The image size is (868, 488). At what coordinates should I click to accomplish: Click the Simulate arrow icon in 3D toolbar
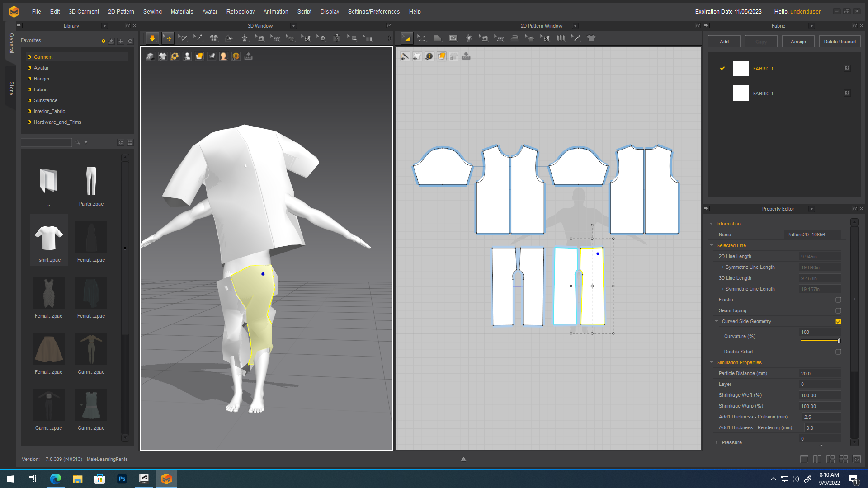pos(152,38)
